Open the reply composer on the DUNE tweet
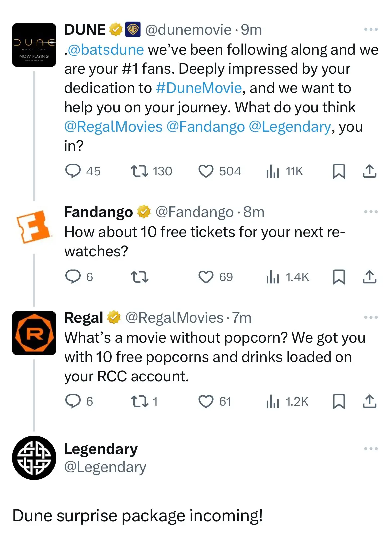 74,171
